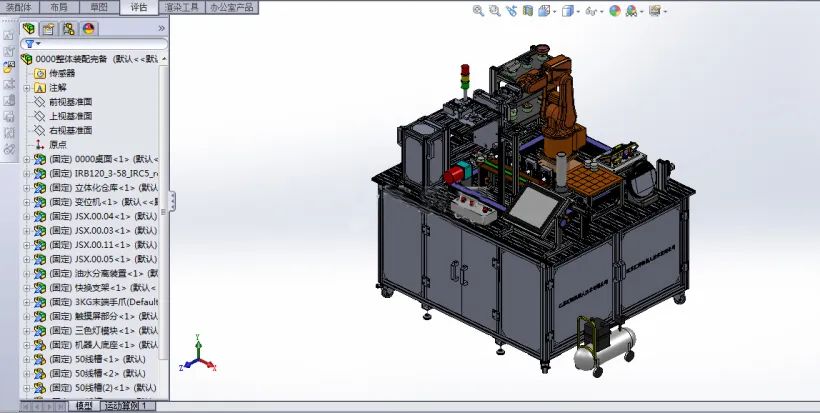Screen dimensions: 820x413
Task: Switch to the 渲染工具 ribbon tab
Action: 181,7
